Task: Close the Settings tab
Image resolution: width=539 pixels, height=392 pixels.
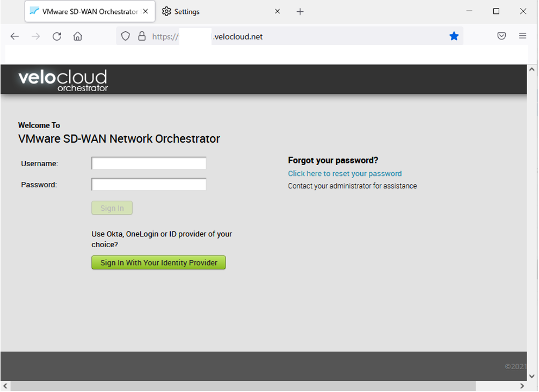Action: pos(277,11)
